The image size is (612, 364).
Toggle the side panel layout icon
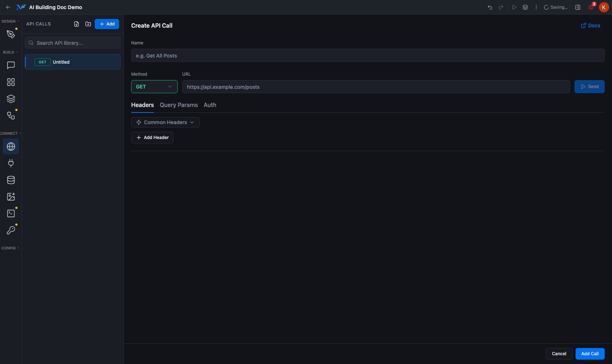click(x=578, y=7)
